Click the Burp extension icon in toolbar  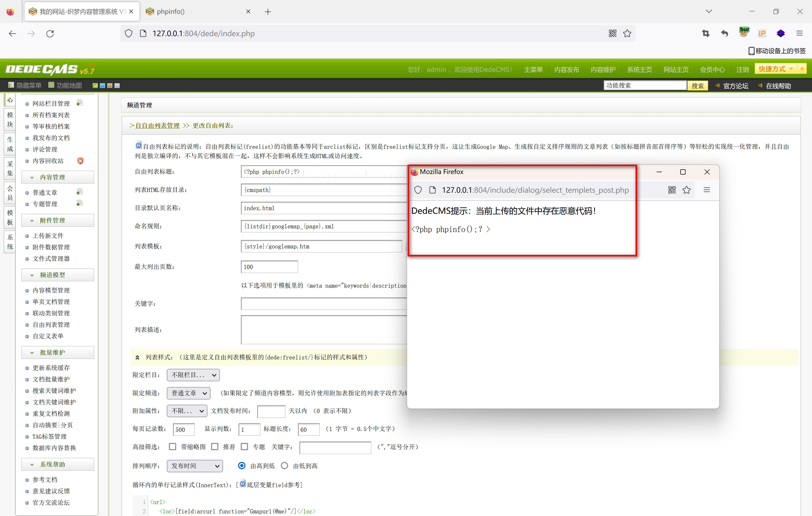coord(744,33)
